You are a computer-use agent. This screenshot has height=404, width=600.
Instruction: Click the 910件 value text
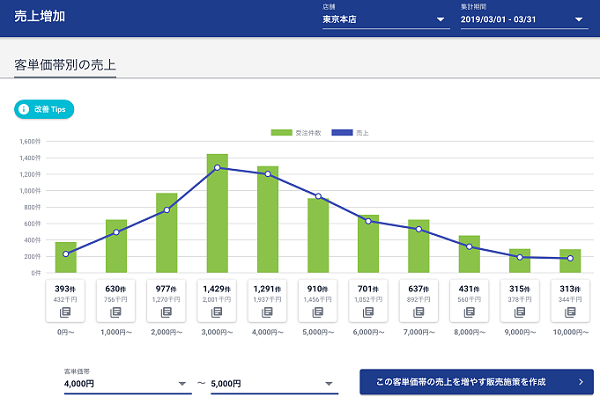click(318, 289)
